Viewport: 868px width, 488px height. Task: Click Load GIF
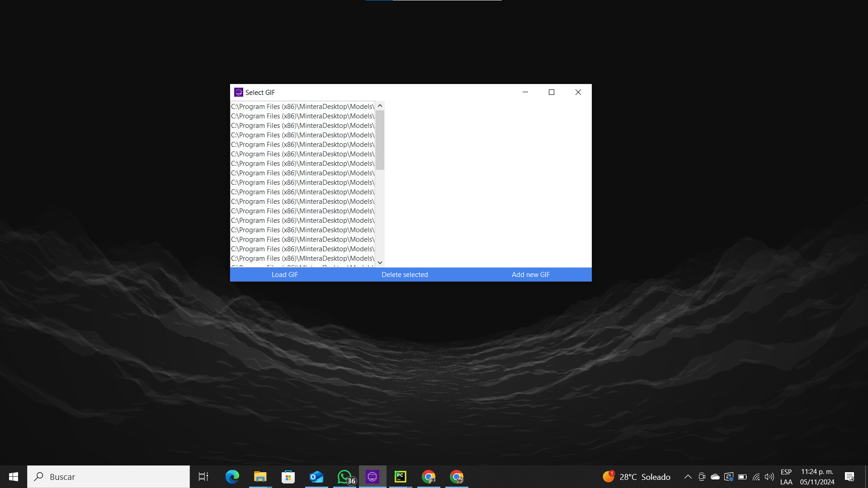284,274
